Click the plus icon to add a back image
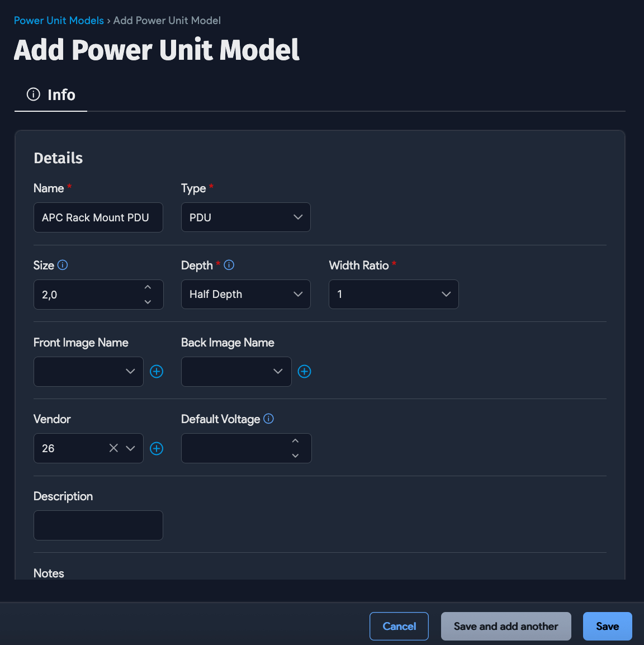This screenshot has height=645, width=644. (x=304, y=371)
